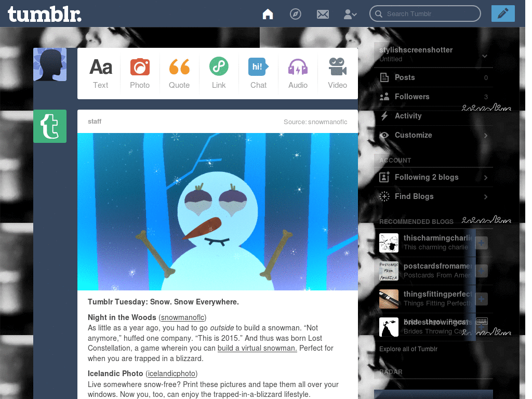Follow postcardsfromamerica with the plus button
The image size is (532, 399).
point(481,271)
